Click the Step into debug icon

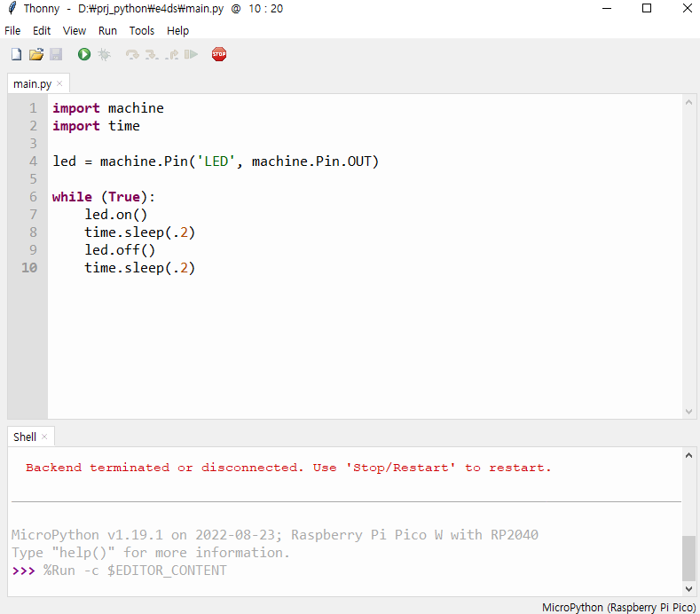point(152,54)
